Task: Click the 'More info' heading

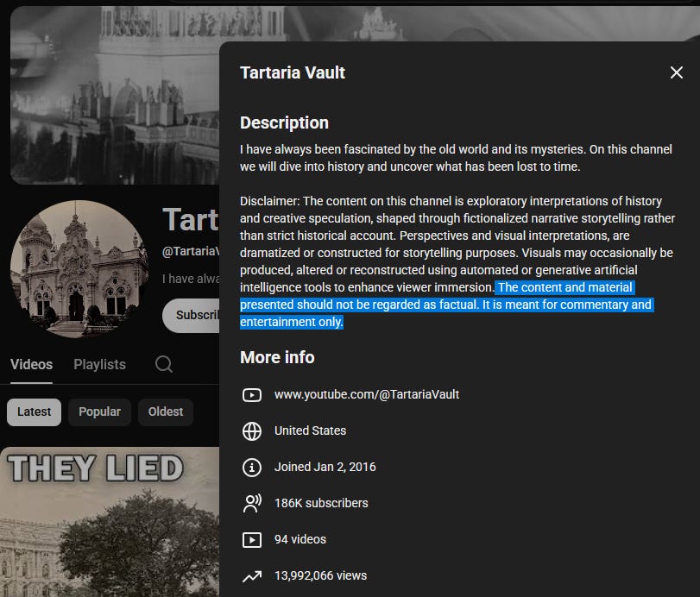Action: pos(277,357)
